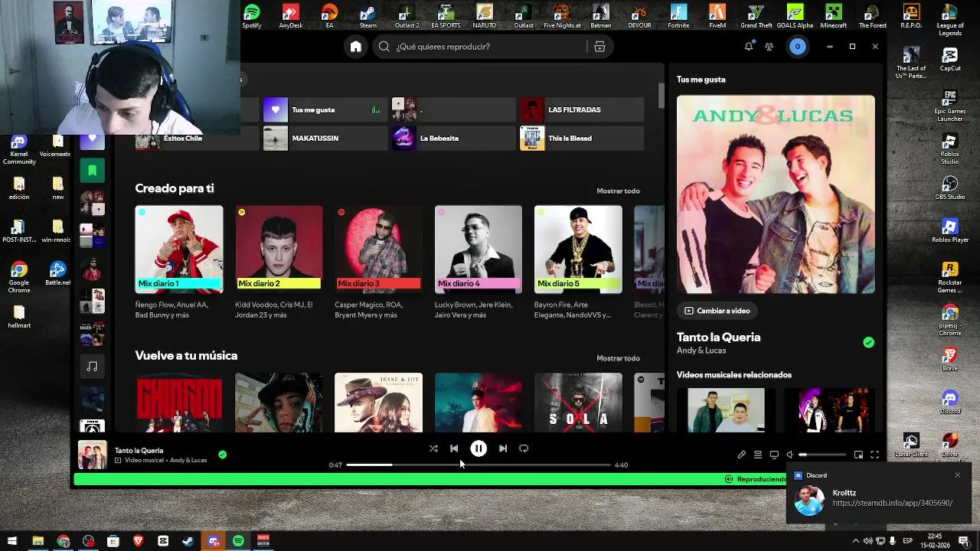The height and width of the screenshot is (551, 980).
Task: Open the user profile avatar
Action: click(x=797, y=47)
